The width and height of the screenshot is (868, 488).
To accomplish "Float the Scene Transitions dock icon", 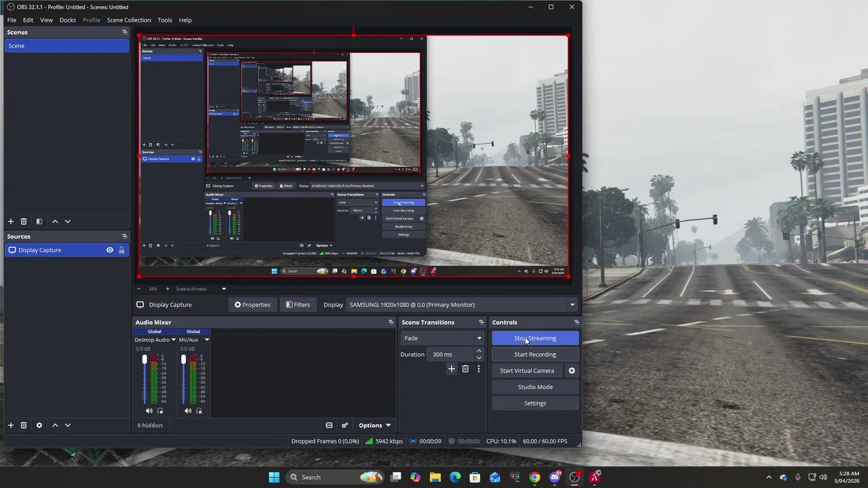I will pyautogui.click(x=481, y=322).
